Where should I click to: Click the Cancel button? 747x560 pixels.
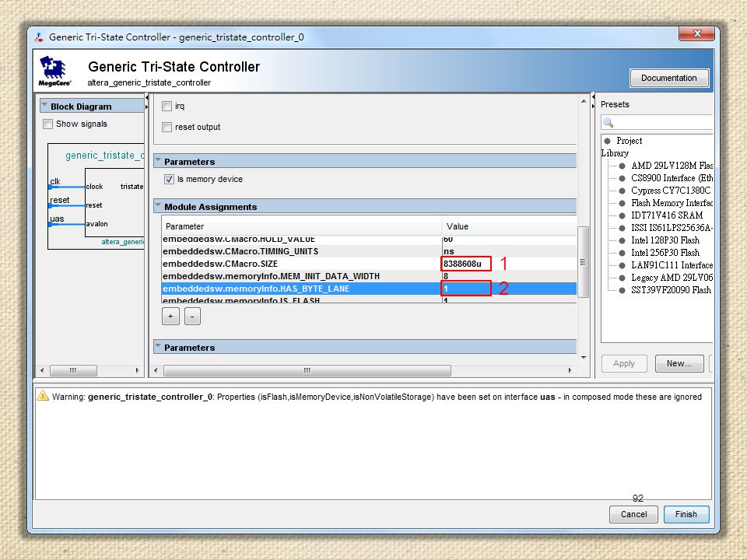coord(633,514)
